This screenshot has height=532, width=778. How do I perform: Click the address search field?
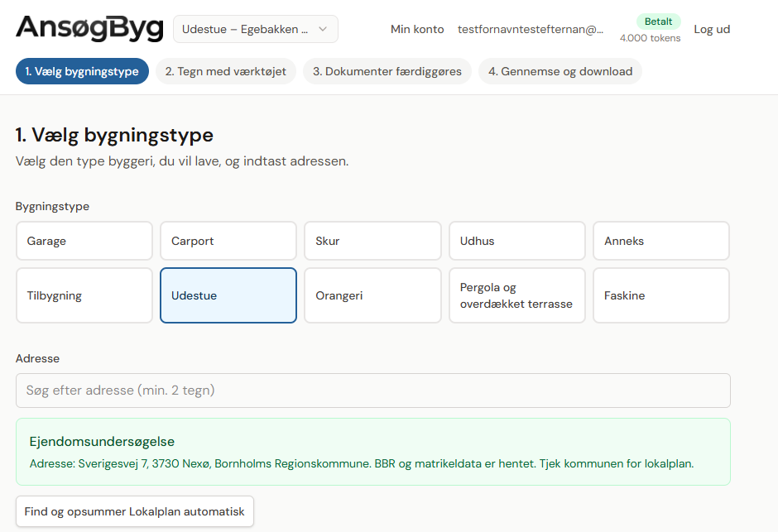(372, 390)
